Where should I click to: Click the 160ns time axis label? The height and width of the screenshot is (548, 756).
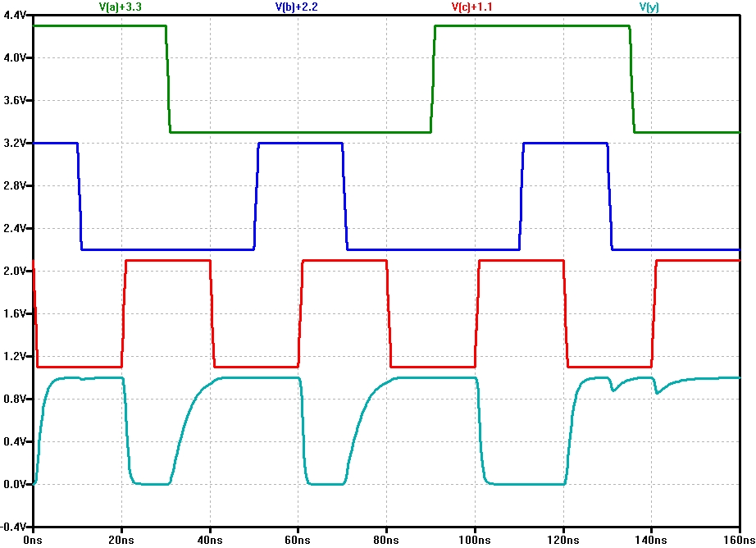[738, 540]
